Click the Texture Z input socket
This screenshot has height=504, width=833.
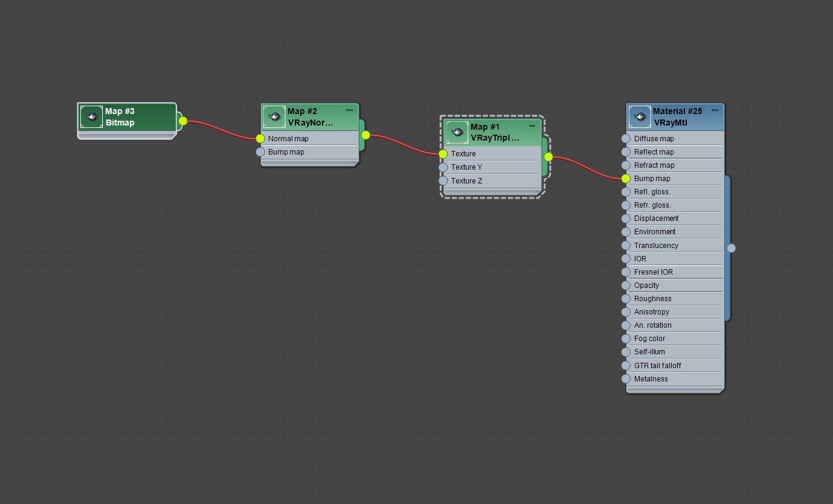tap(443, 181)
